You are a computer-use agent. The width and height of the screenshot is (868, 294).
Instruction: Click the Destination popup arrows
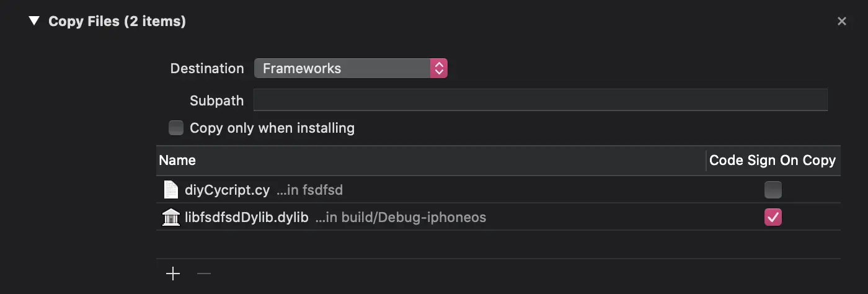[438, 68]
